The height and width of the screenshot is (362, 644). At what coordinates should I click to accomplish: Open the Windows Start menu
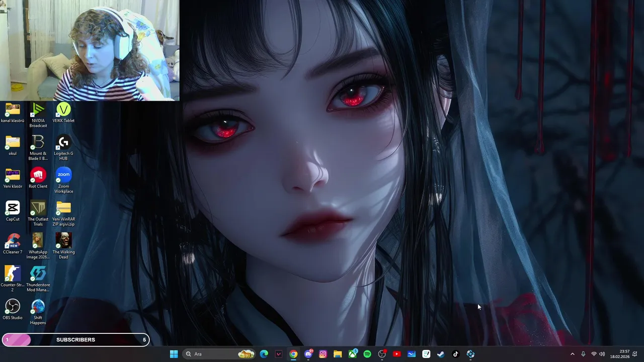pos(174,354)
